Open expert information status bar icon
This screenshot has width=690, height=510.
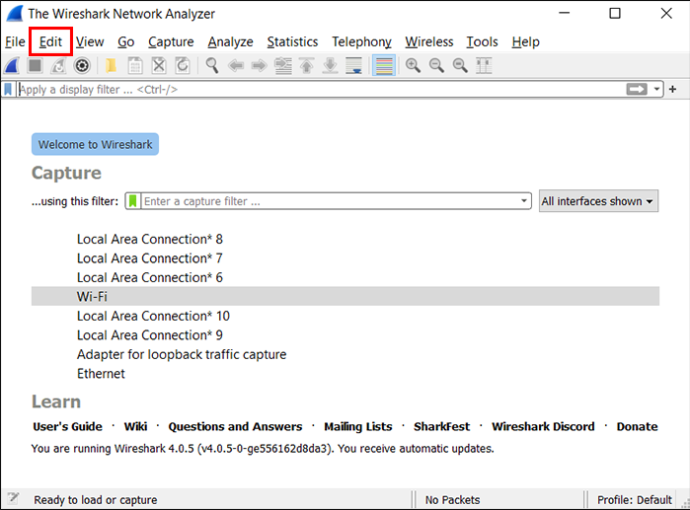point(13,499)
